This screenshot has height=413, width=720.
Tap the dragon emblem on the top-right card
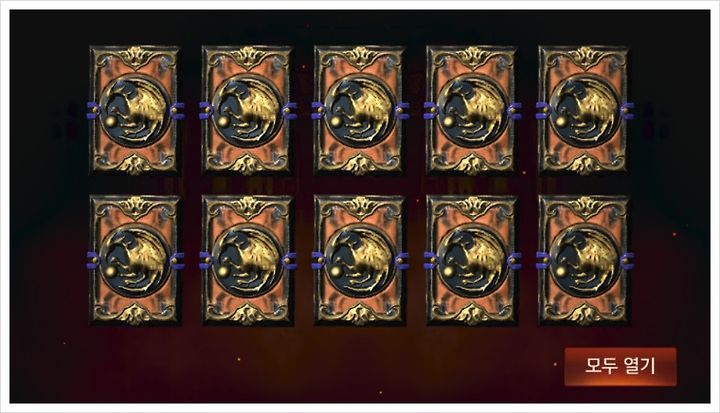585,111
